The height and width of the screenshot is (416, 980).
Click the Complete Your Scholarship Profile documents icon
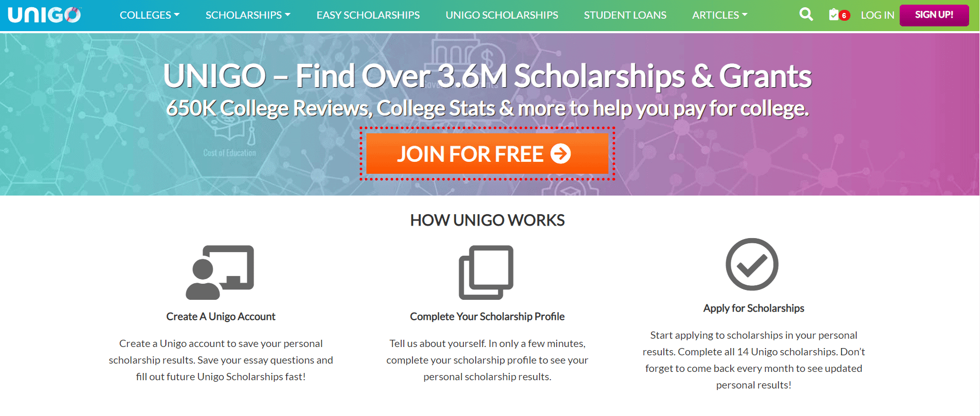click(486, 273)
